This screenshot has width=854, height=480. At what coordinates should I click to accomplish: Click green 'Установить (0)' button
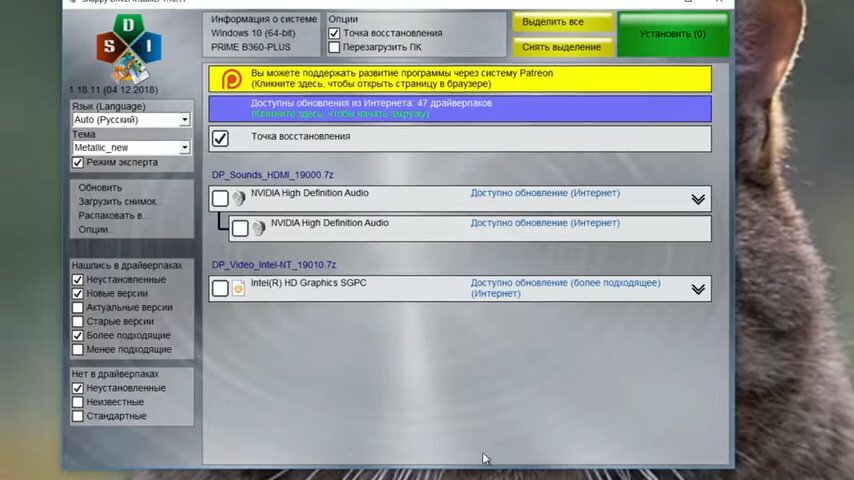point(673,34)
